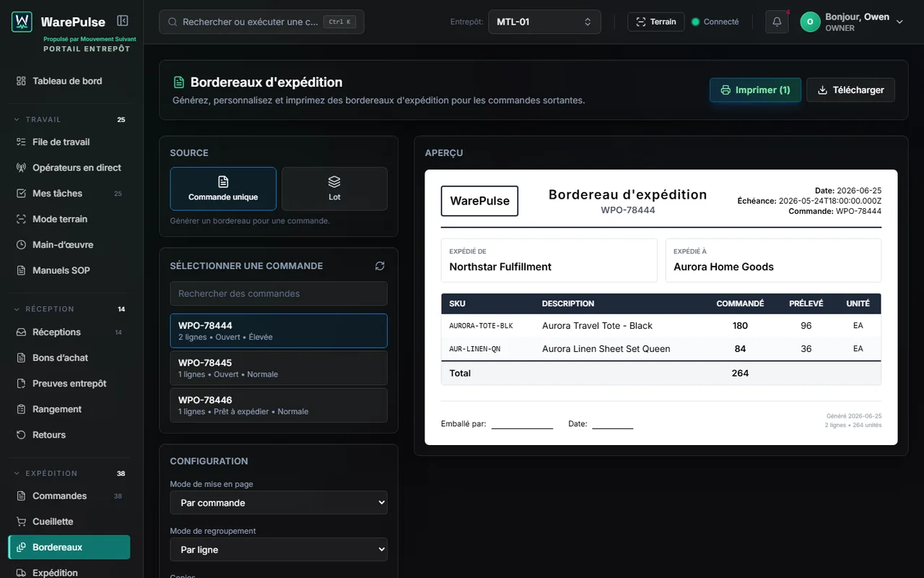The image size is (924, 578).
Task: Select Lot source option
Action: (334, 189)
